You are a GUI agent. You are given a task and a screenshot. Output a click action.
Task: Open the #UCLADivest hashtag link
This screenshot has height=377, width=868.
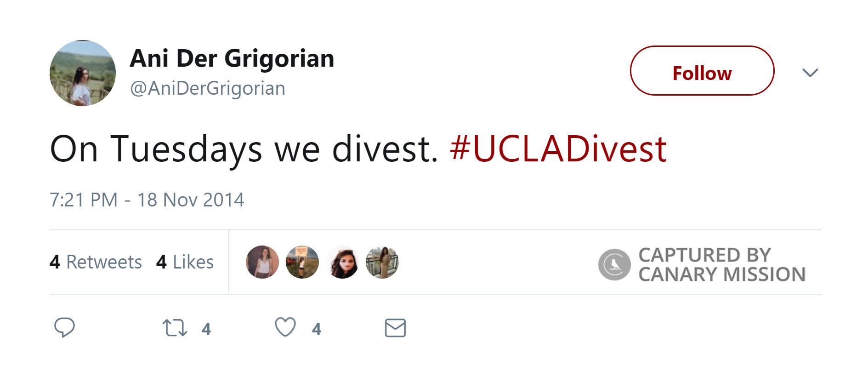[x=558, y=149]
